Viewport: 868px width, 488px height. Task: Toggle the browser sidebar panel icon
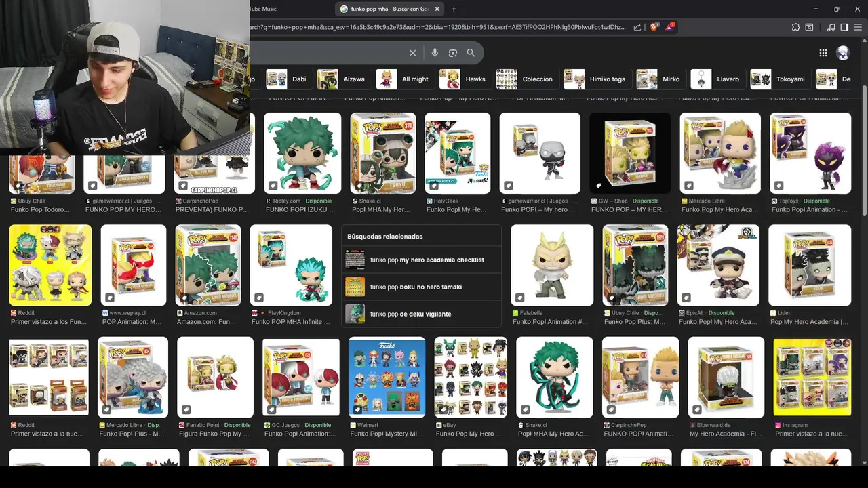click(x=844, y=27)
